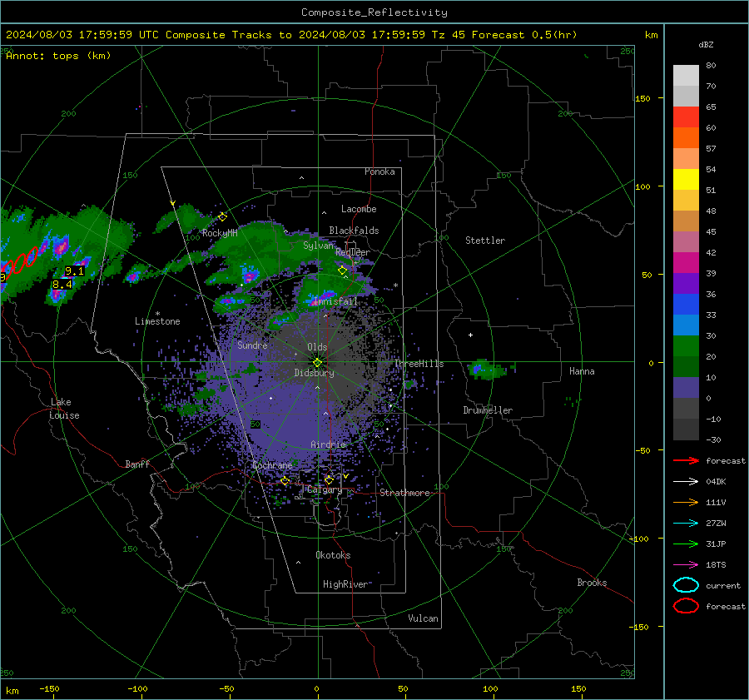The height and width of the screenshot is (700, 749).
Task: Click the 8.4 storm top annotation
Action: [x=62, y=285]
